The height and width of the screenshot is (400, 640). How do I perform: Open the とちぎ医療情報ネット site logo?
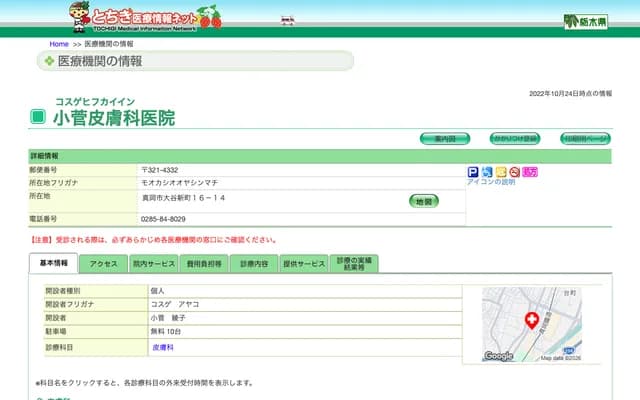coord(145,17)
